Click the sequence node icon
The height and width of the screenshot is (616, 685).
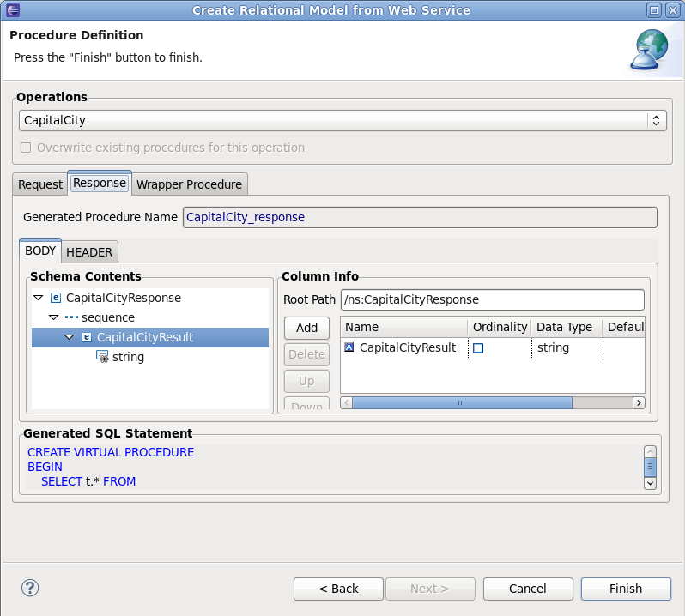click(x=71, y=317)
